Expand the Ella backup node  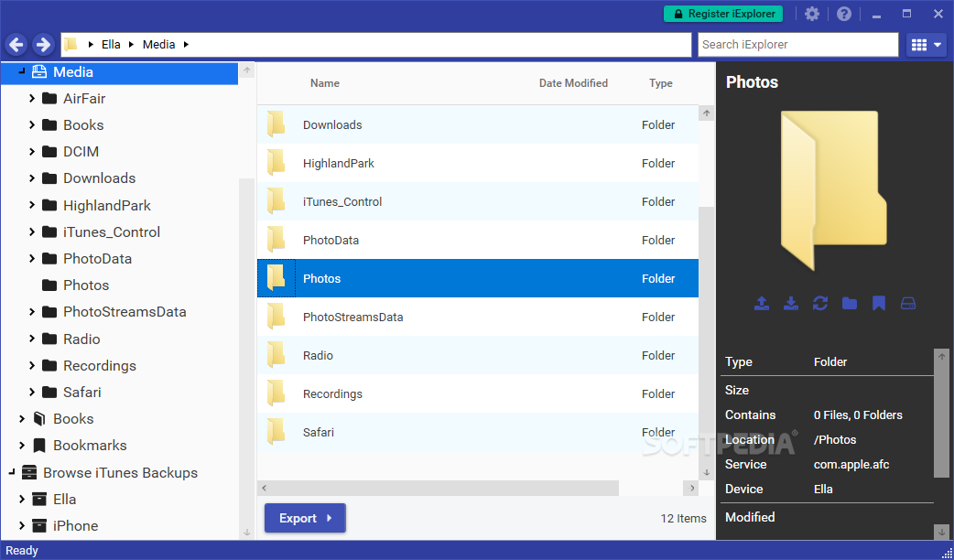[x=22, y=499]
